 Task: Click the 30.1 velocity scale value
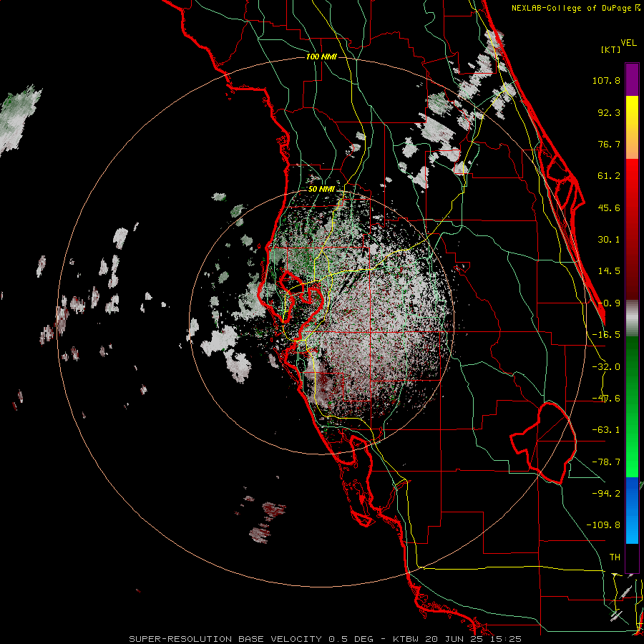pyautogui.click(x=609, y=240)
